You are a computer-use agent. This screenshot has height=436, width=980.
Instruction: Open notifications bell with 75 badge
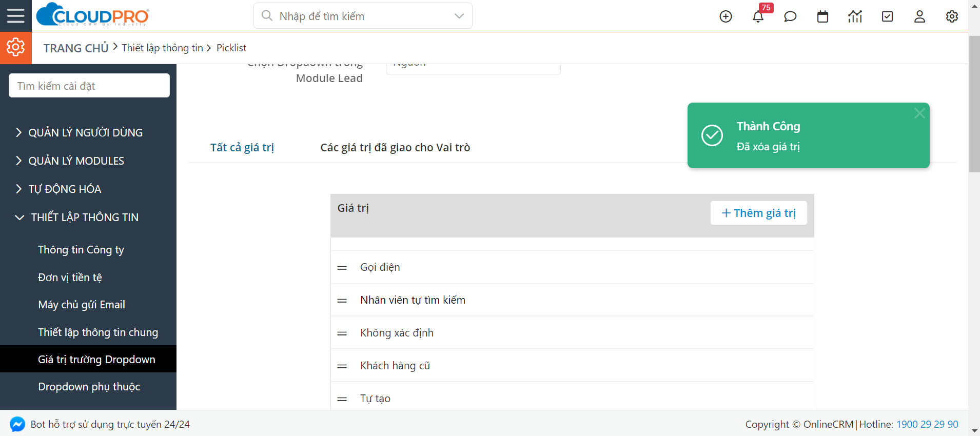758,16
